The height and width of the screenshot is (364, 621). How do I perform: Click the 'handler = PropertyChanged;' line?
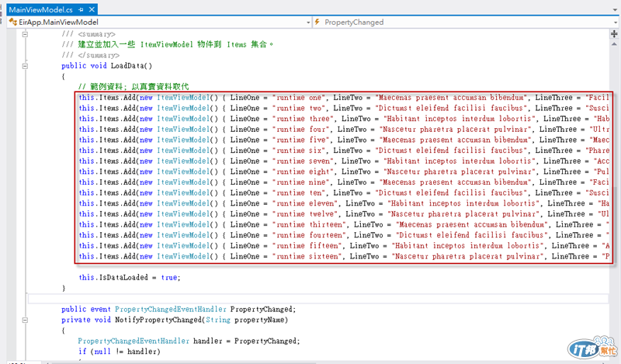click(189, 341)
